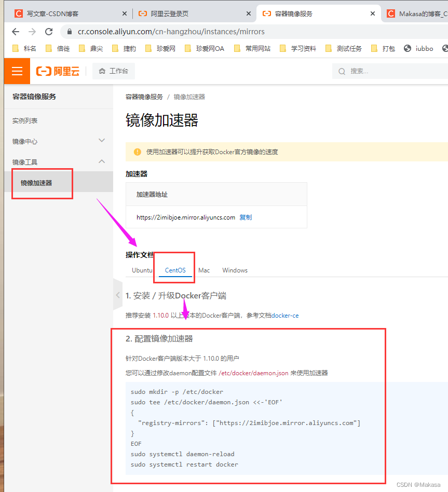Click the code line 'sudo systemctl daemon-reload'

pyautogui.click(x=182, y=454)
